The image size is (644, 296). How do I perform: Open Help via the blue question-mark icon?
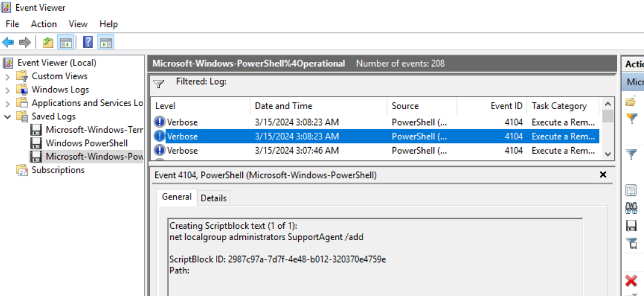click(87, 42)
